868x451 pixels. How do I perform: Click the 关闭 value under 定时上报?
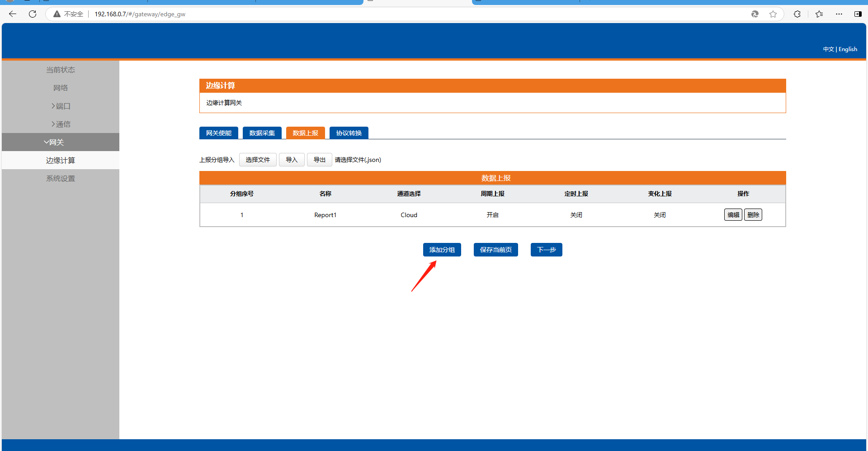576,215
